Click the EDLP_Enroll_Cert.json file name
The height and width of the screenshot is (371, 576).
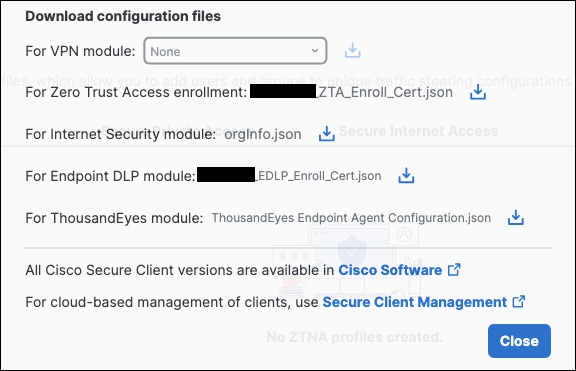[318, 176]
